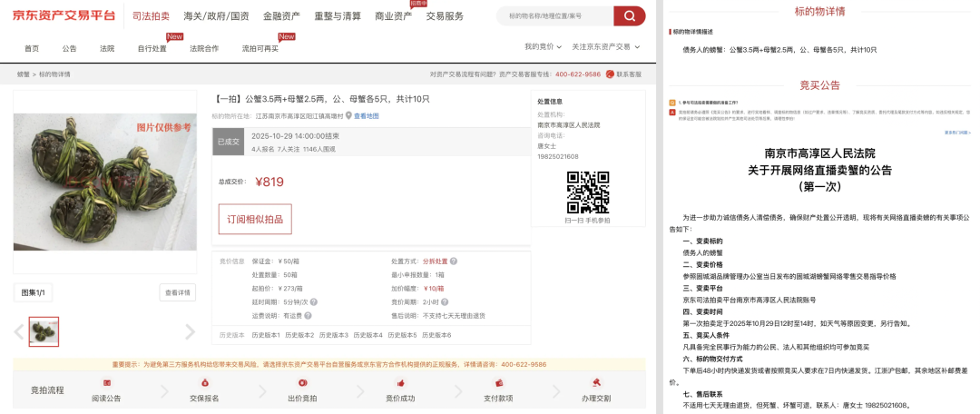The width and height of the screenshot is (980, 414).
Task: Open 历史版本3 link
Action: tap(335, 335)
